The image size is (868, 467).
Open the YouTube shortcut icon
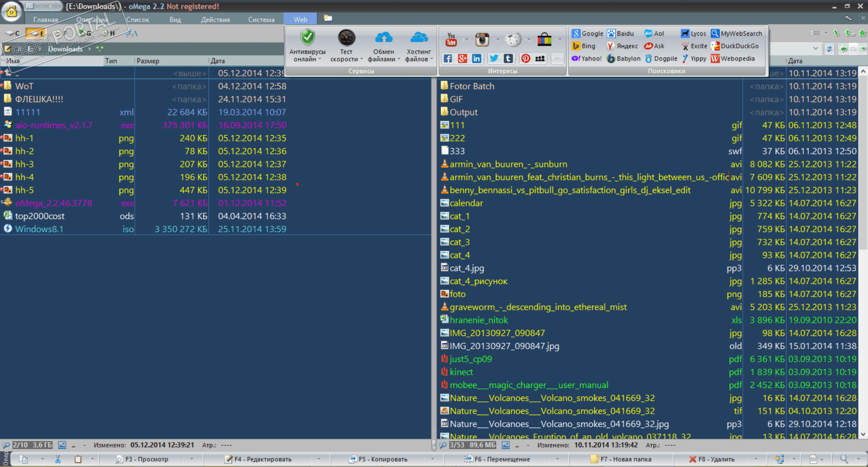click(451, 40)
